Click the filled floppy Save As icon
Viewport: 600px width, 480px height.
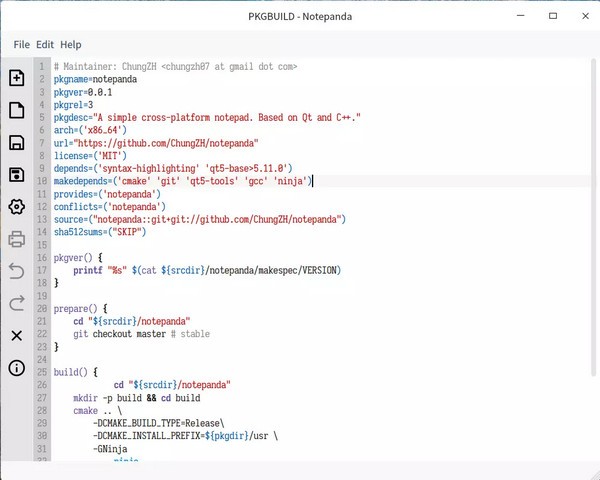coord(16,175)
